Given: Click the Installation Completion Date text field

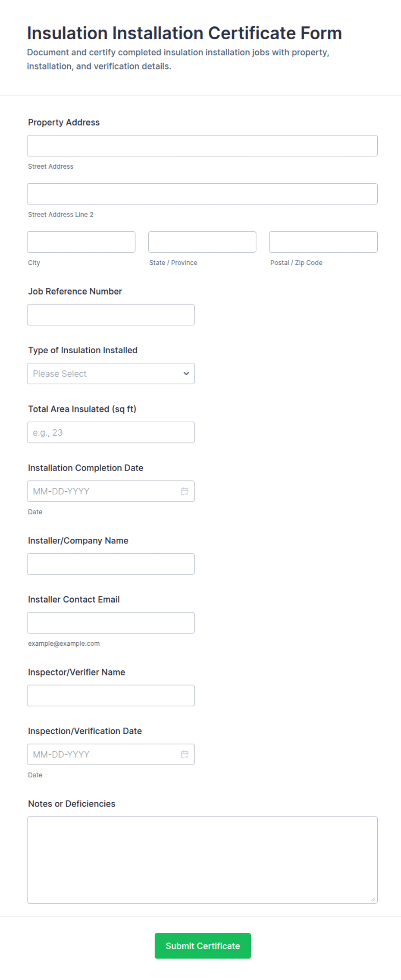Looking at the screenshot, I should click(x=99, y=491).
